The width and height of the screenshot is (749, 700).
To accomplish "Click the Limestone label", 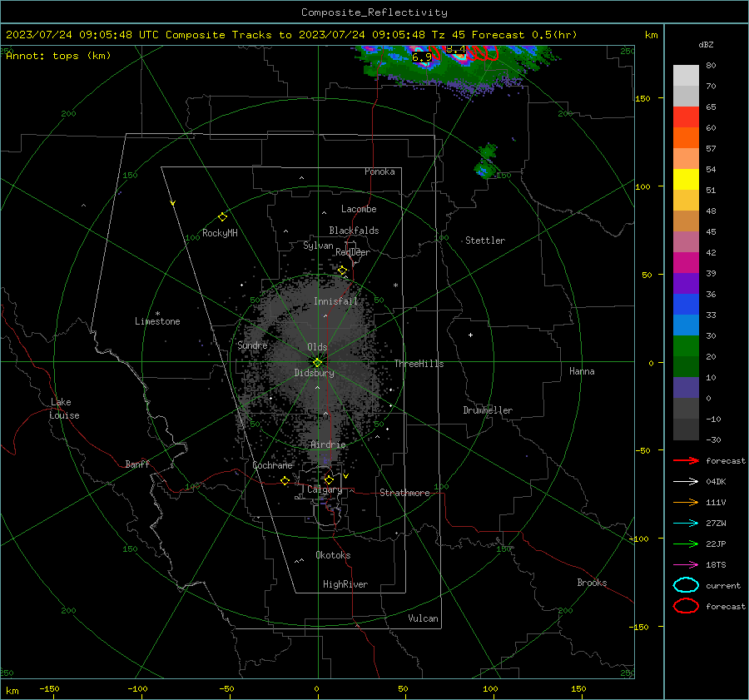I will [x=157, y=321].
